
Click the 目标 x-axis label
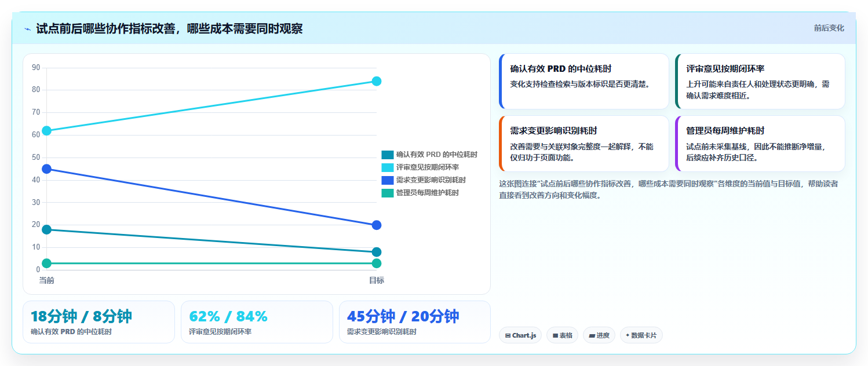coord(377,280)
